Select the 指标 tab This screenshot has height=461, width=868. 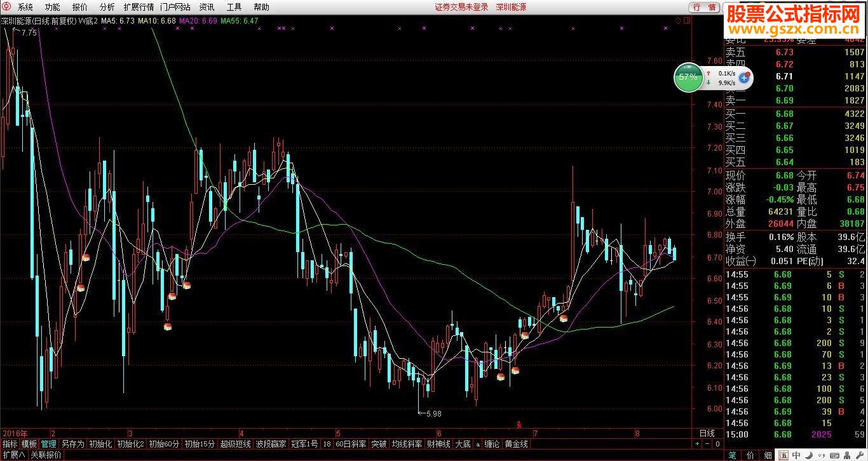click(10, 444)
